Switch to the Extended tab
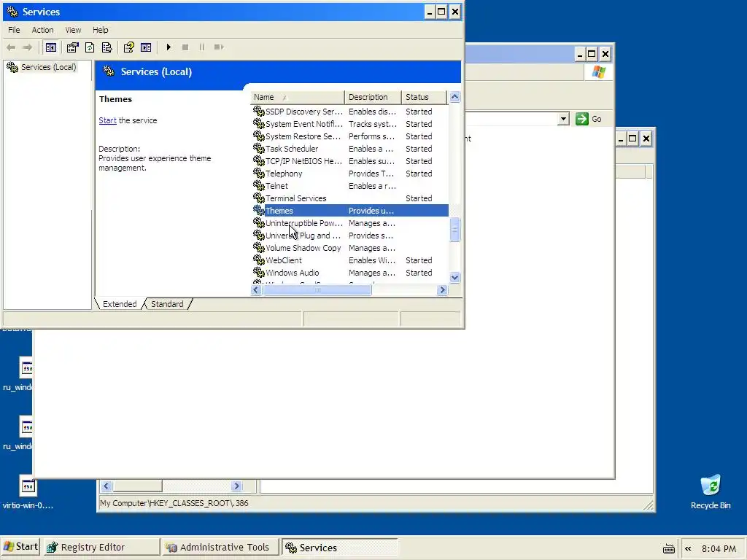The width and height of the screenshot is (747, 560). coord(119,304)
